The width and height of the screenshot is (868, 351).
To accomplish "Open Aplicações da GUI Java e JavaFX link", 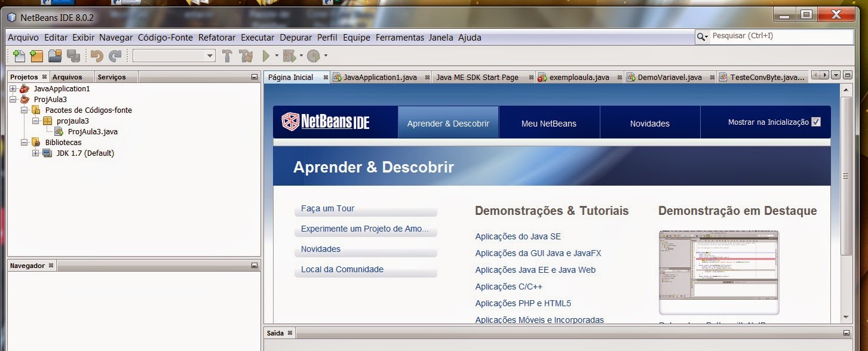I will pos(538,253).
